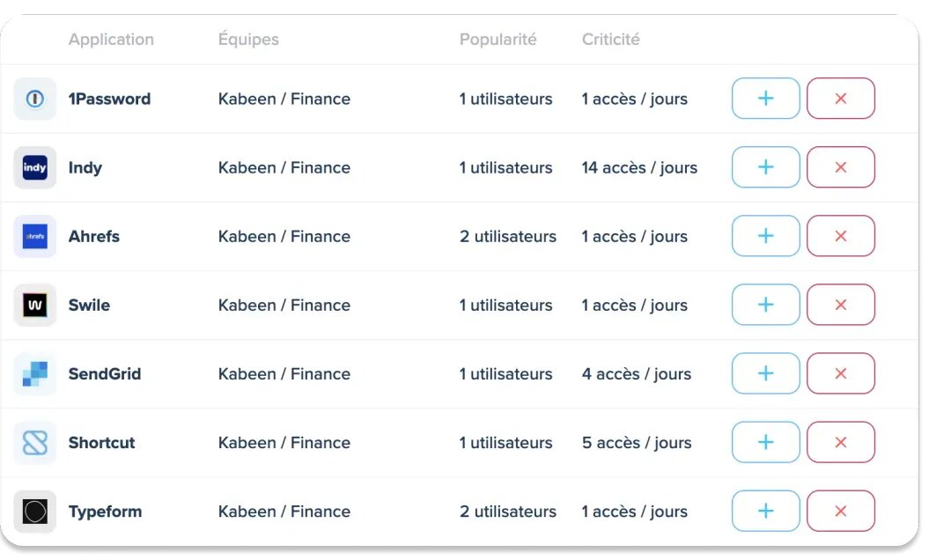Click the Swile app icon
This screenshot has width=951, height=560.
tap(35, 305)
